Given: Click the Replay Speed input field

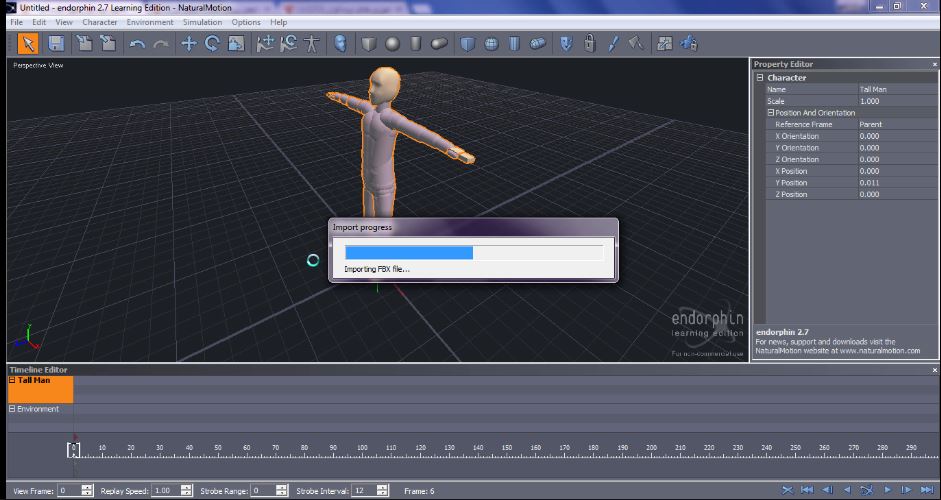Looking at the screenshot, I should tap(166, 490).
